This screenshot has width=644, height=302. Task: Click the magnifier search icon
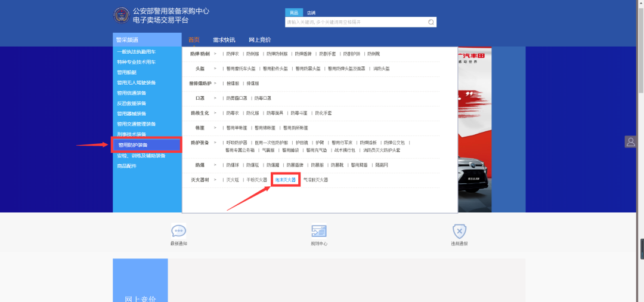[431, 22]
